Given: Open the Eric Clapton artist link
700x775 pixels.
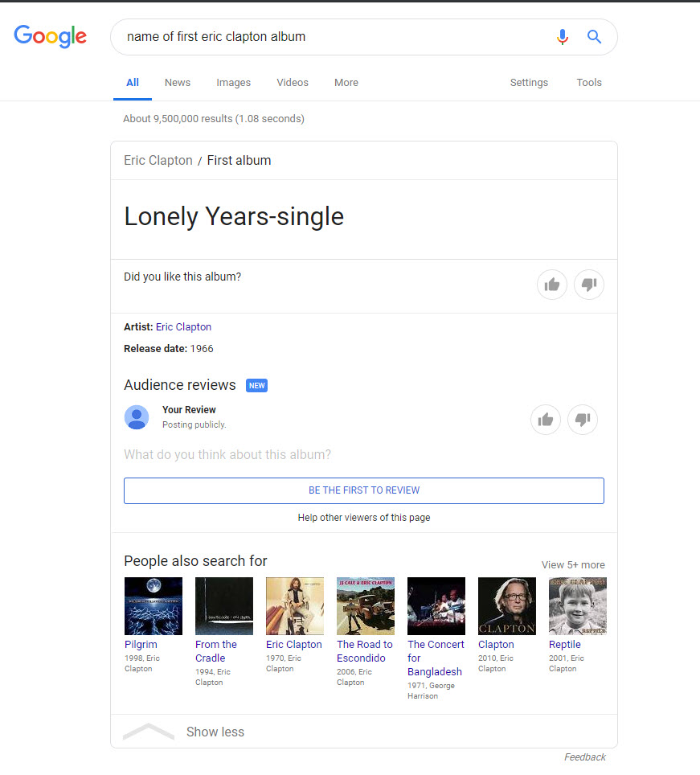Looking at the screenshot, I should 183,327.
